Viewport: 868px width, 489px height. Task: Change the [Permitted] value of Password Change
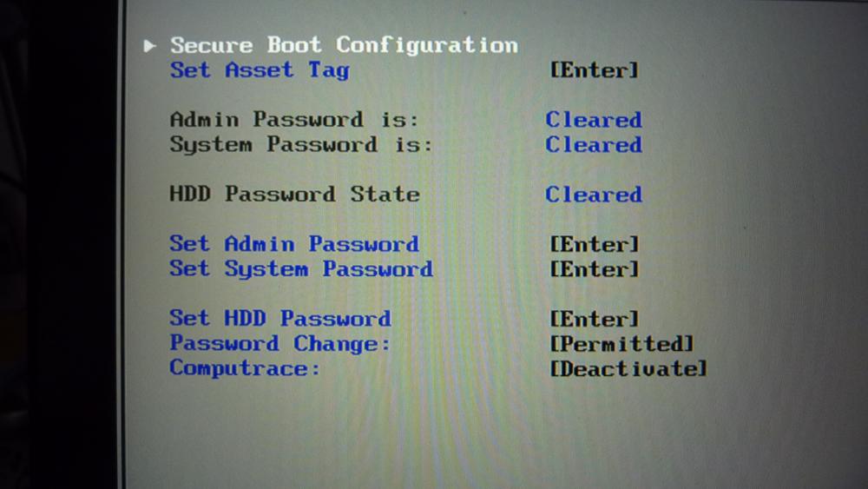(x=622, y=344)
